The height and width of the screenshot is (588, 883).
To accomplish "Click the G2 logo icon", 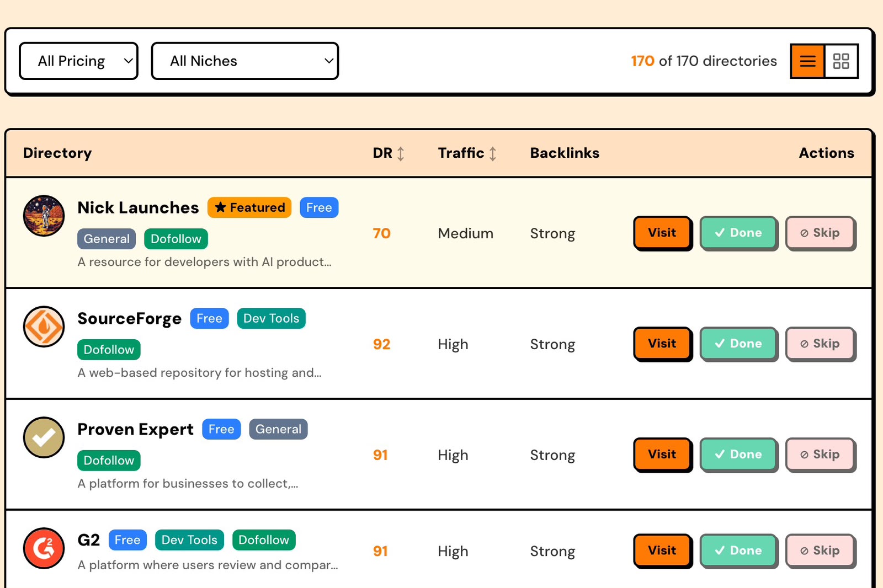I will (44, 548).
